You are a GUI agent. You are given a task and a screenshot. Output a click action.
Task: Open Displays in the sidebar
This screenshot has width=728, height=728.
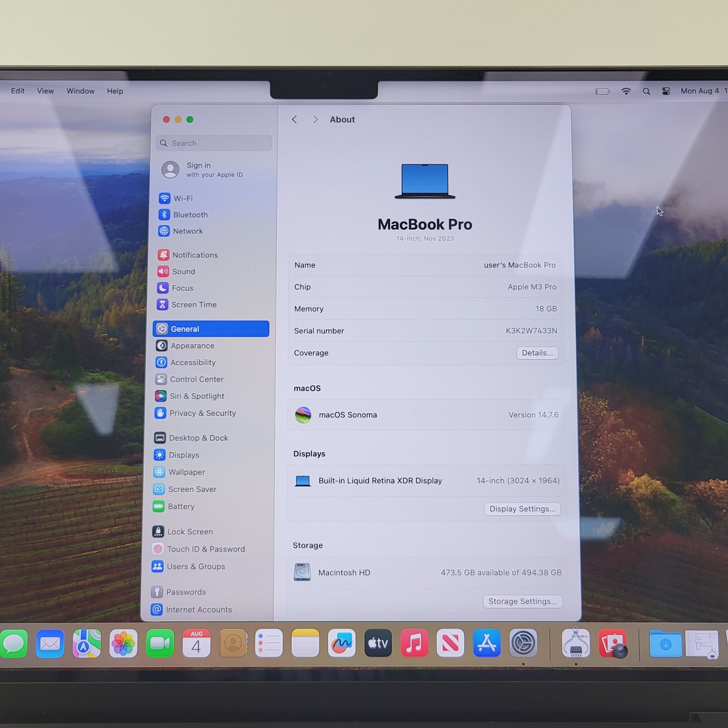pos(177,455)
